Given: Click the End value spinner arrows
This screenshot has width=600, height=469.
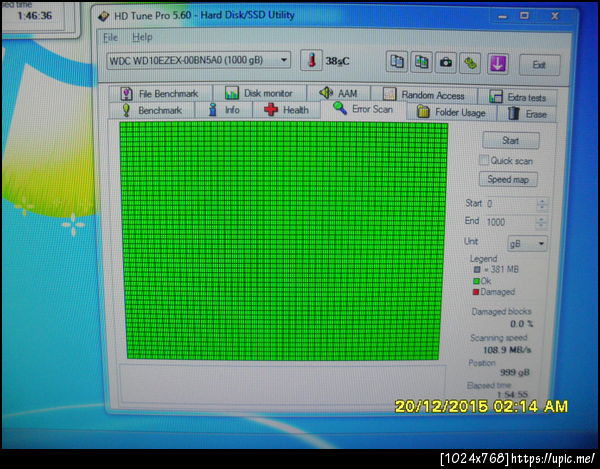Looking at the screenshot, I should pyautogui.click(x=541, y=222).
